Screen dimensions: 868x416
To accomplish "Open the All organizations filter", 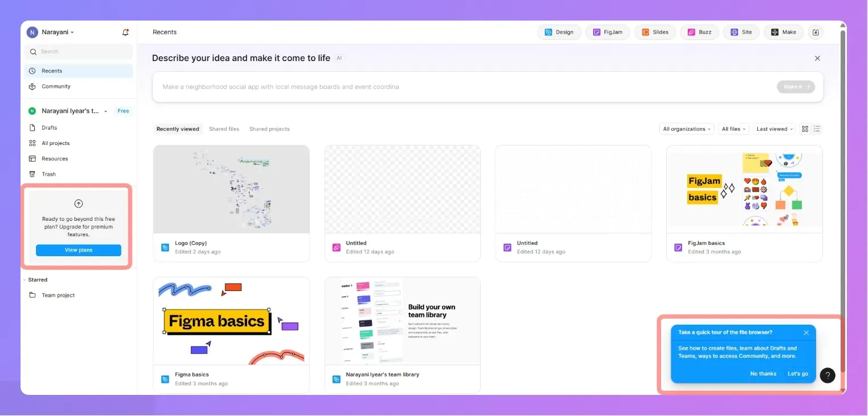I will coord(686,128).
